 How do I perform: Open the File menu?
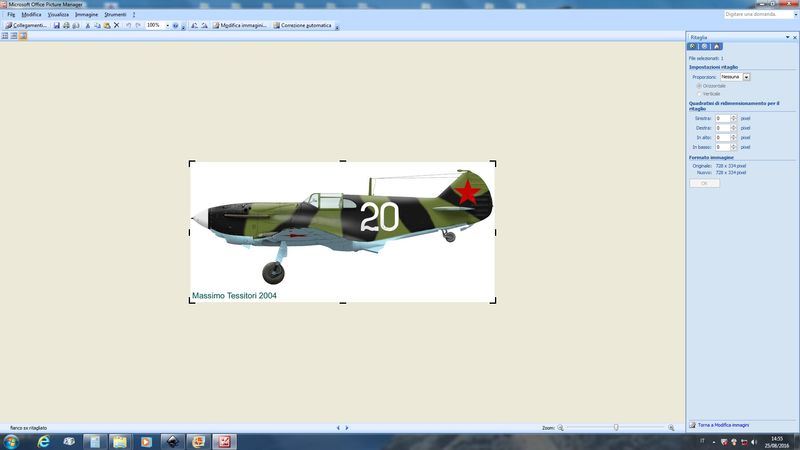[11, 14]
